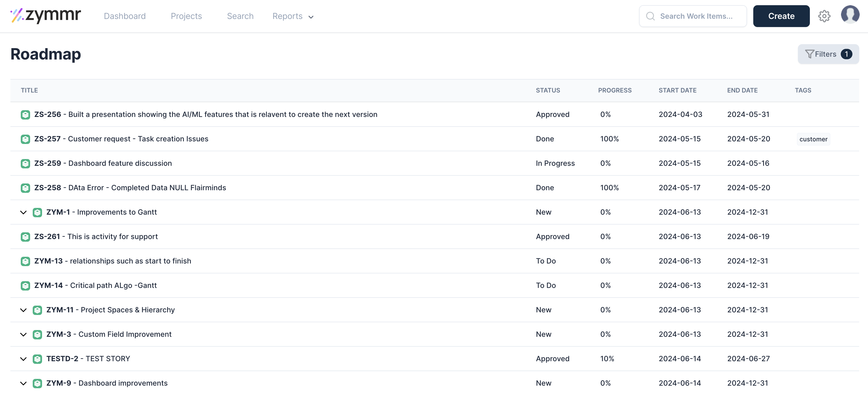868x395 pixels.
Task: Click the 10% progress of TESTD-2
Action: pyautogui.click(x=607, y=359)
